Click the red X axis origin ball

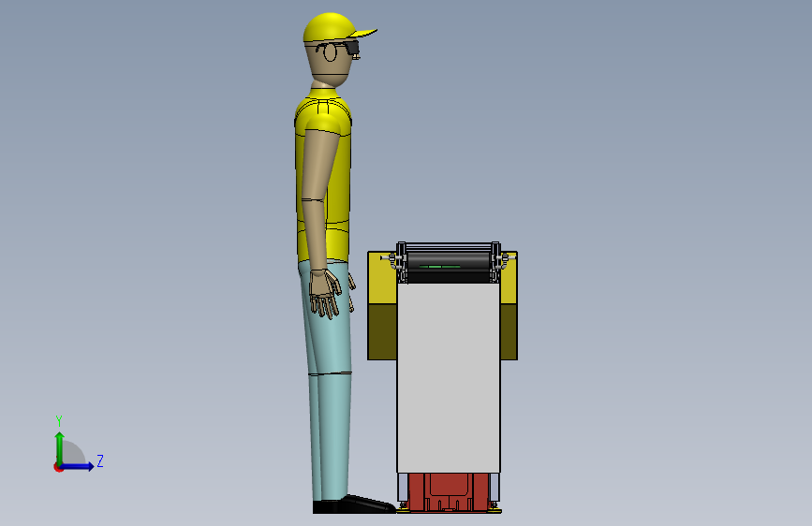57,467
